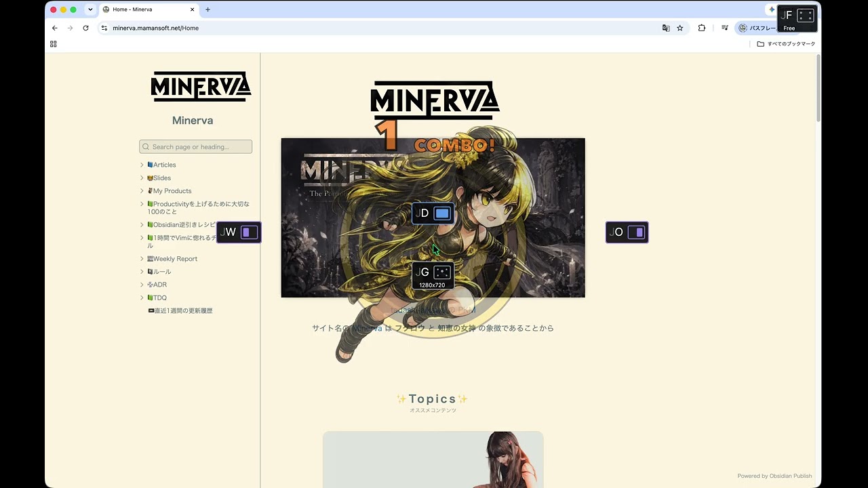Click the browser forward arrow
This screenshot has width=868, height=488.
pos(70,28)
